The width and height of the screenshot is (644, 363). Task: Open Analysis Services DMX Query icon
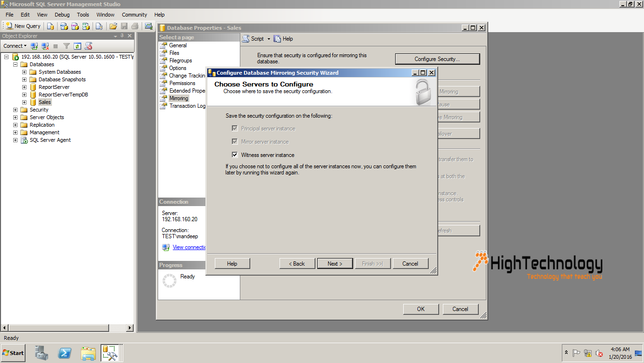[x=75, y=26]
